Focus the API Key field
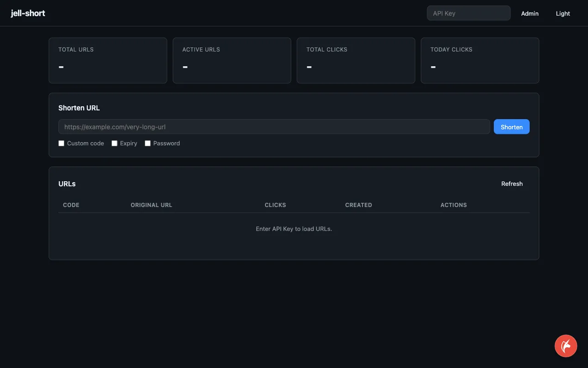 tap(469, 13)
